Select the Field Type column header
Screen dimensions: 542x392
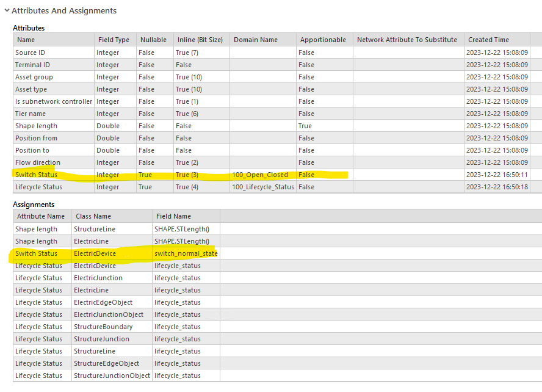pyautogui.click(x=114, y=40)
